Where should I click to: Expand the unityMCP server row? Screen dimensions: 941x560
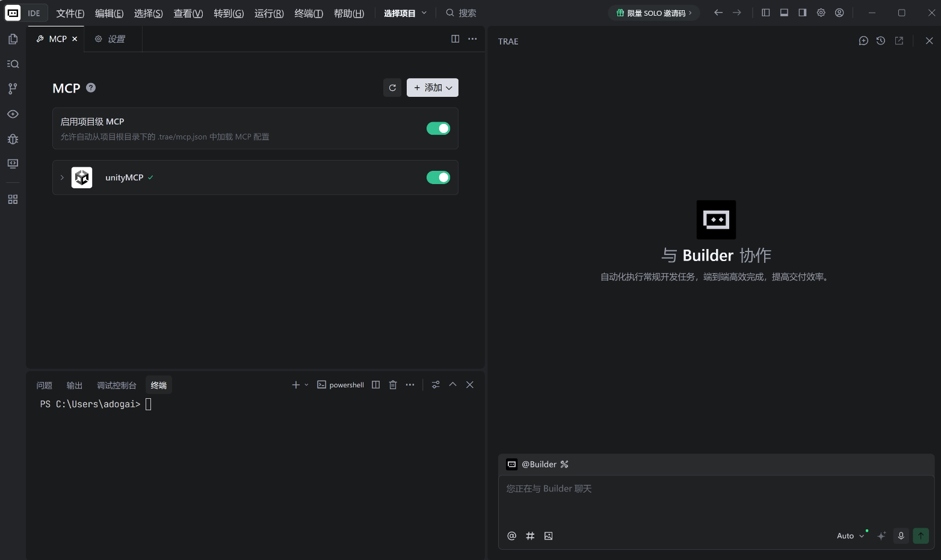(x=62, y=177)
